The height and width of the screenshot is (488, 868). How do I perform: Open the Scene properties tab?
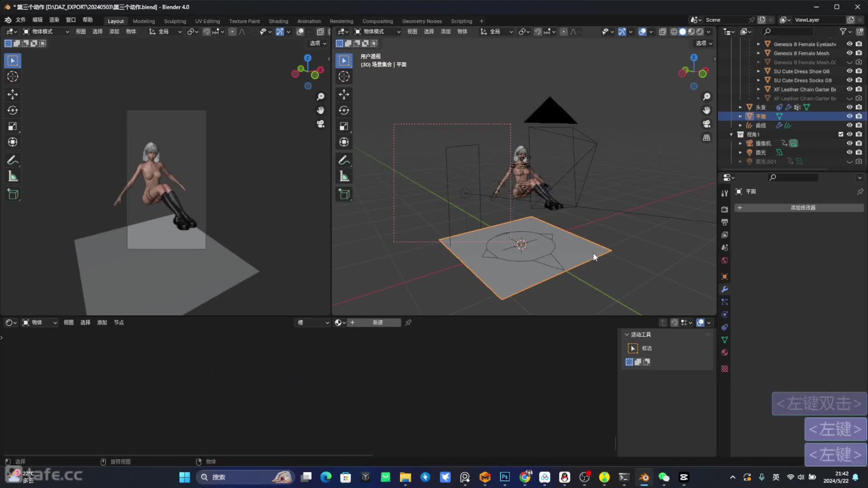pyautogui.click(x=725, y=248)
